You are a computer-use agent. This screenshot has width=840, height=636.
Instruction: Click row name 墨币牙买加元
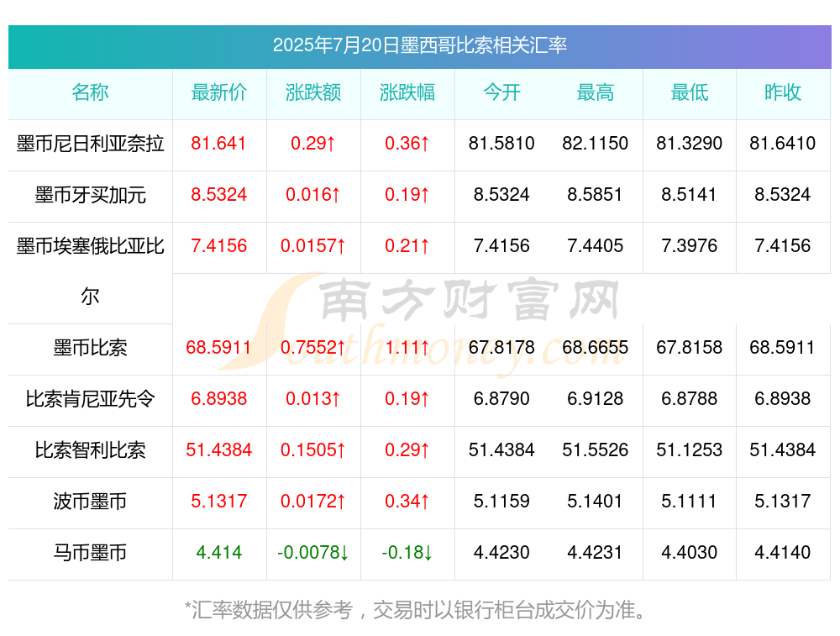point(90,195)
